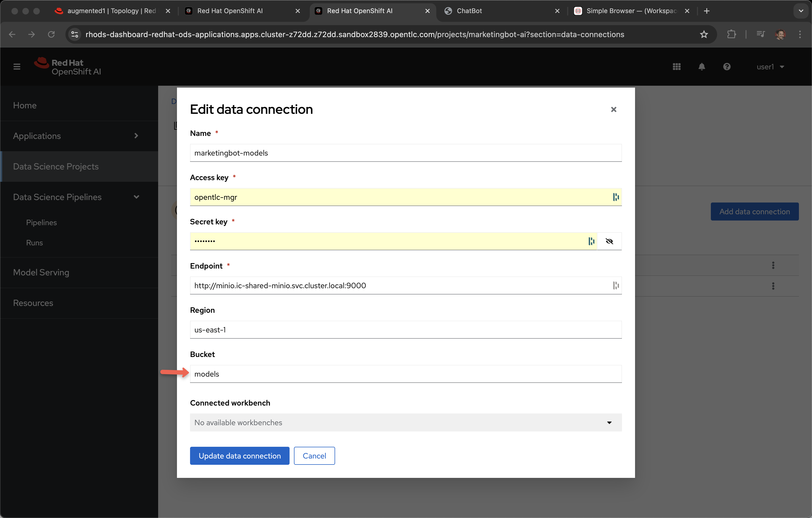
Task: Click password manager icon in Access key field
Action: tap(616, 197)
